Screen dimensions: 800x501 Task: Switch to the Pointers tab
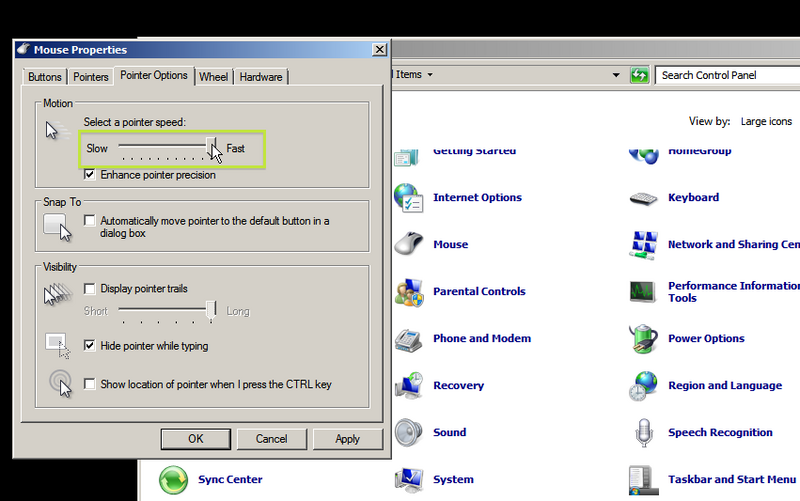tap(91, 77)
